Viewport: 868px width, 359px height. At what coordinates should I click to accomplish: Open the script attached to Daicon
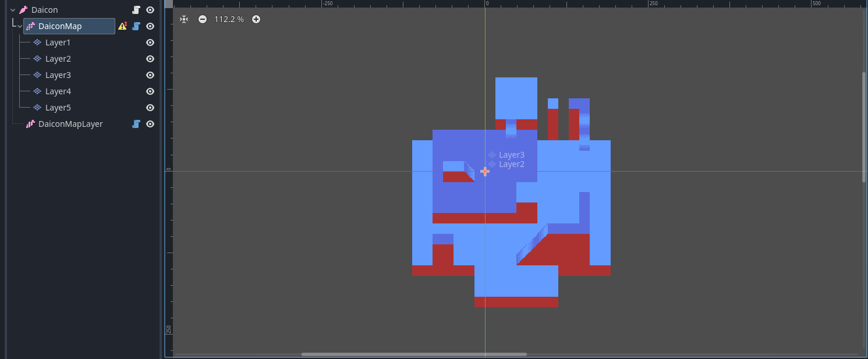(x=136, y=10)
